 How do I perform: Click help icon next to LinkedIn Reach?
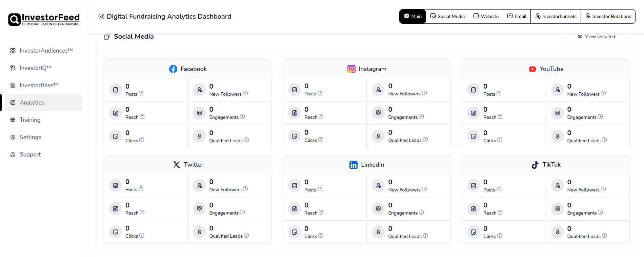321,212
